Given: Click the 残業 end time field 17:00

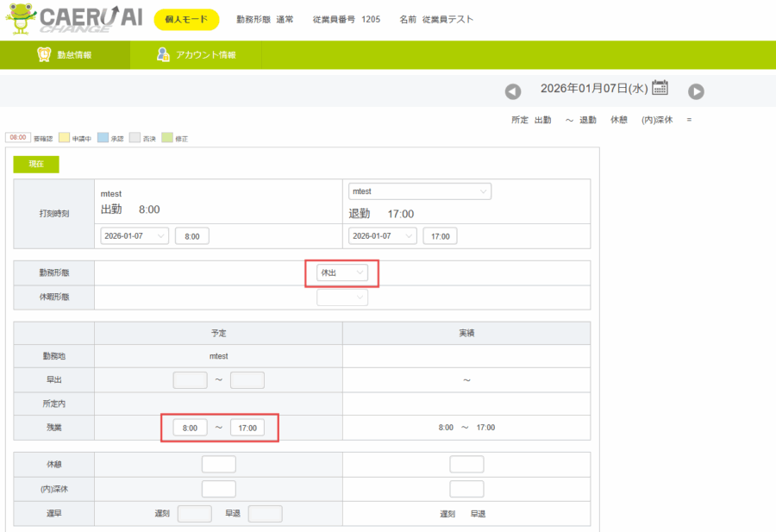Looking at the screenshot, I should tap(247, 428).
